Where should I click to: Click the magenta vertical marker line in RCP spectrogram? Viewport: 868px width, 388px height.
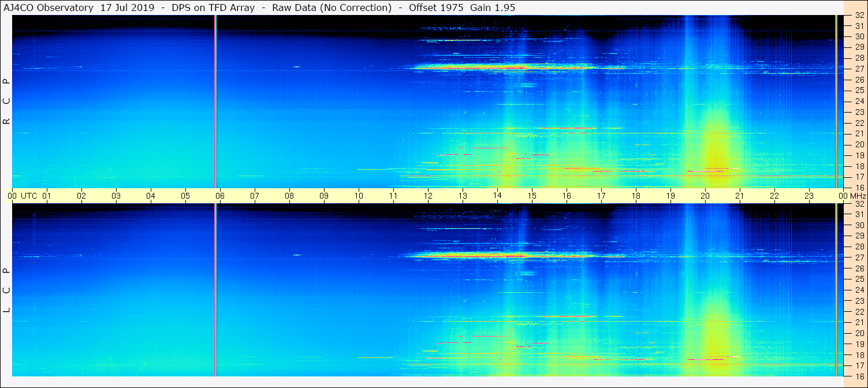click(x=215, y=102)
